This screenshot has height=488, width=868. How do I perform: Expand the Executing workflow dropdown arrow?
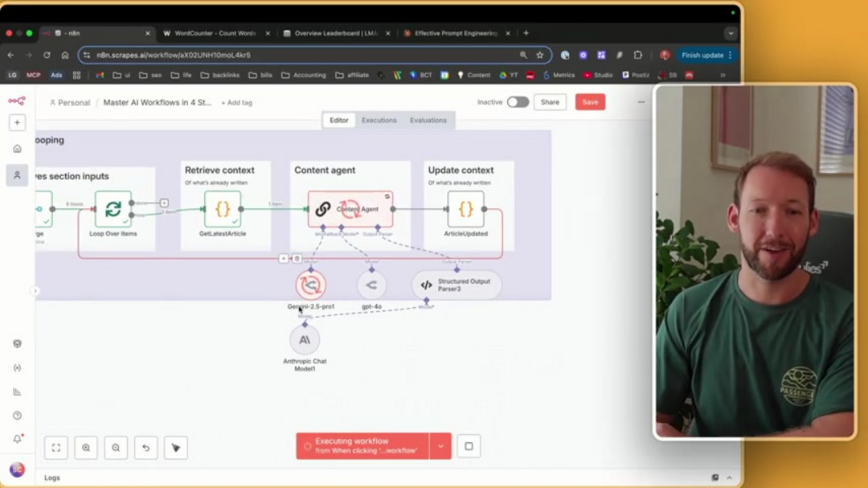[x=440, y=446]
